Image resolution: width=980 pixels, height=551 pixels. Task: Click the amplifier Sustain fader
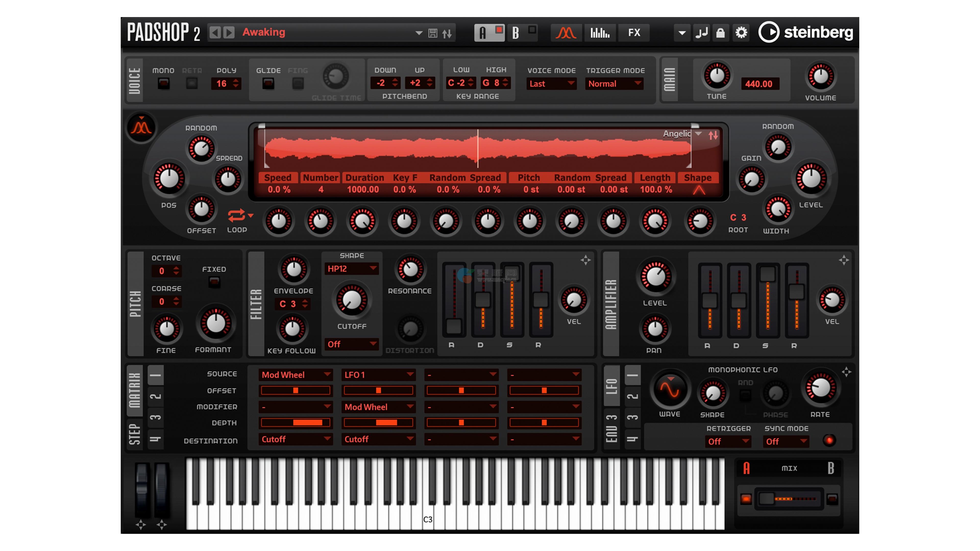768,300
